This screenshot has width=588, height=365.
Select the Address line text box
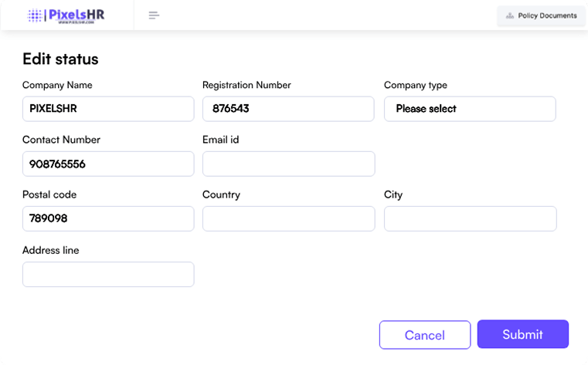pyautogui.click(x=108, y=274)
